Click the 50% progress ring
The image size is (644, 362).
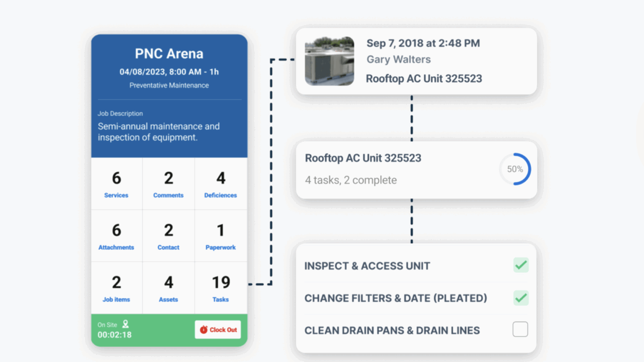[515, 169]
